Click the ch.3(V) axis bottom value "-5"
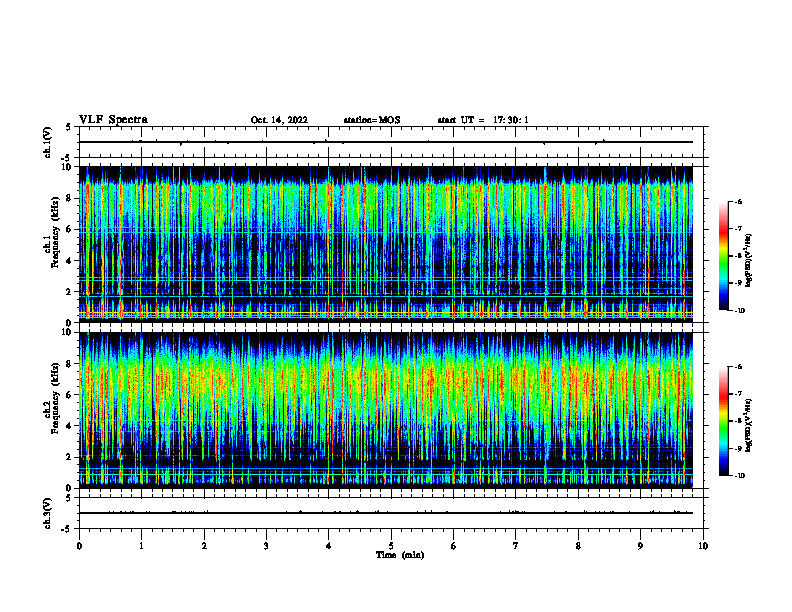Viewport: 792px width, 612px height. pos(68,529)
